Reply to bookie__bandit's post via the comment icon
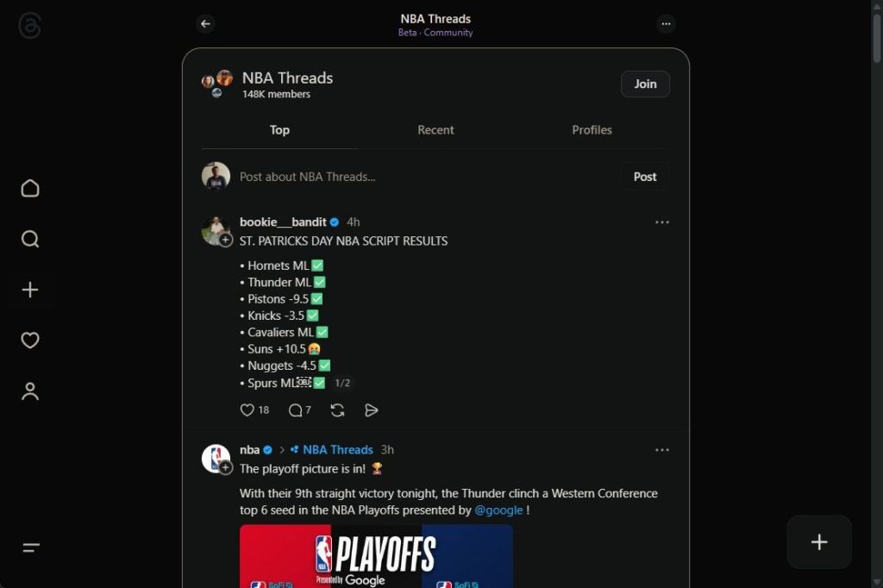The width and height of the screenshot is (883, 588). click(x=294, y=410)
